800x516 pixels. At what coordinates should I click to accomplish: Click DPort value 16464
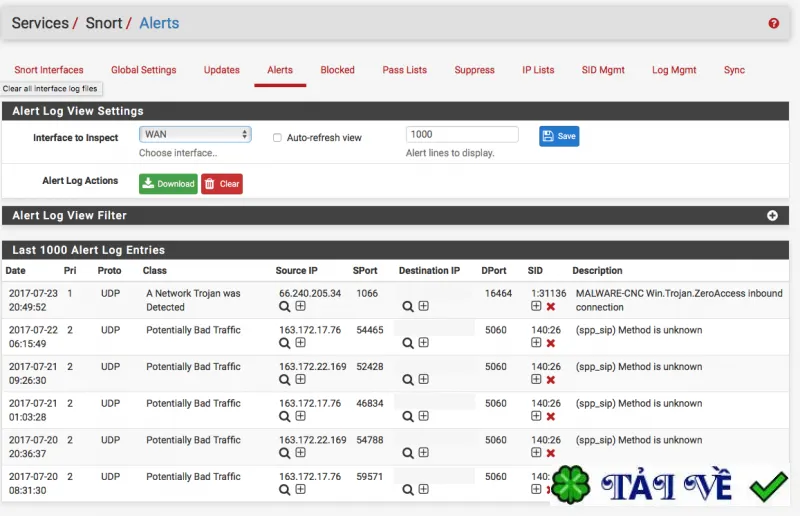point(498,293)
